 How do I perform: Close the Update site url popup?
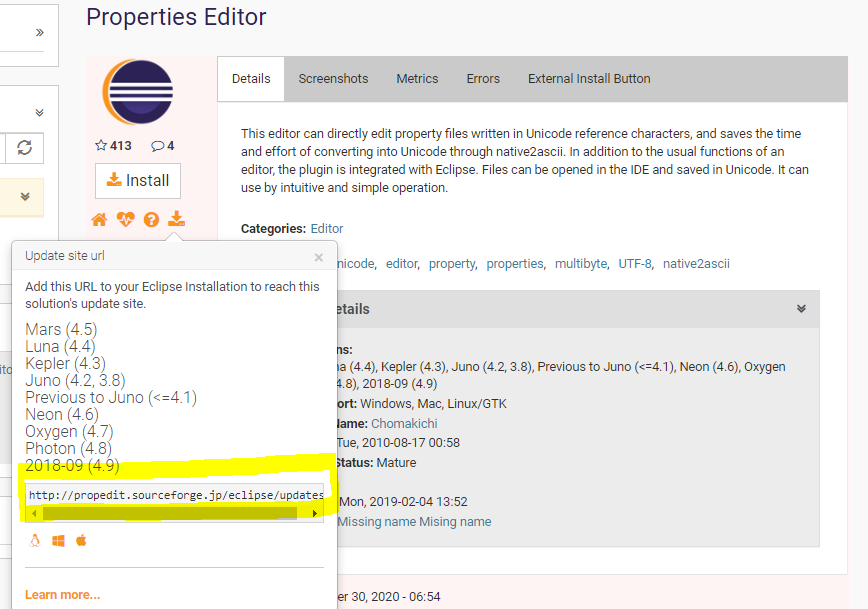coord(318,257)
